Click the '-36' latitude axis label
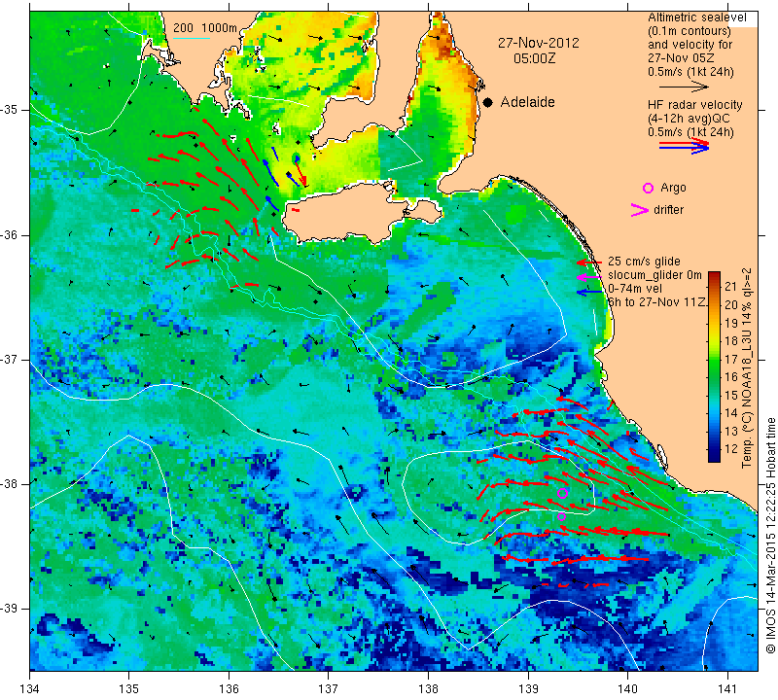This screenshot has height=700, width=778. point(10,234)
